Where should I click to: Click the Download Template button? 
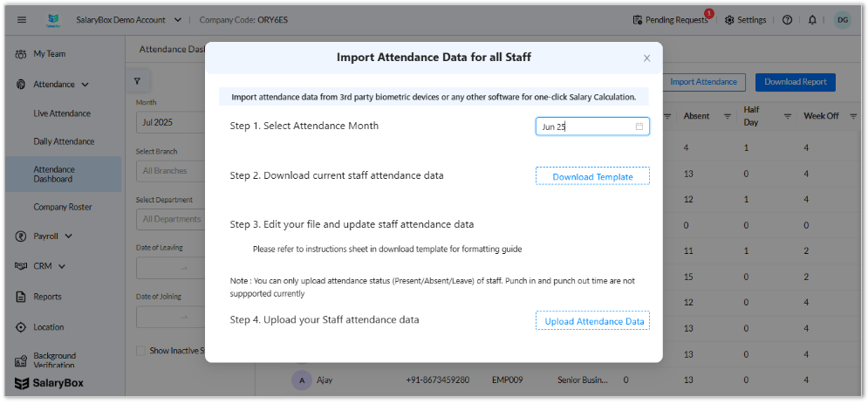coord(592,176)
